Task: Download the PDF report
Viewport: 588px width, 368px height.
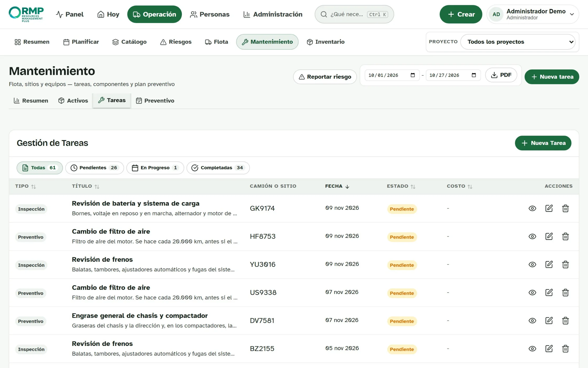Action: [501, 75]
